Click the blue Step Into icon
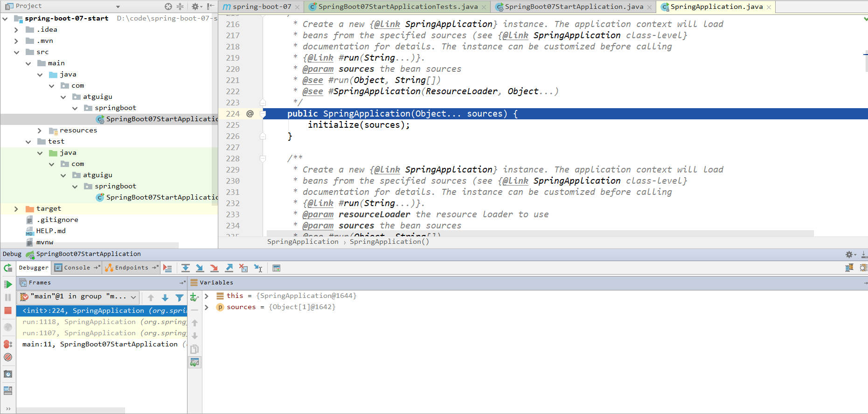Image resolution: width=868 pixels, height=414 pixels. pyautogui.click(x=200, y=268)
